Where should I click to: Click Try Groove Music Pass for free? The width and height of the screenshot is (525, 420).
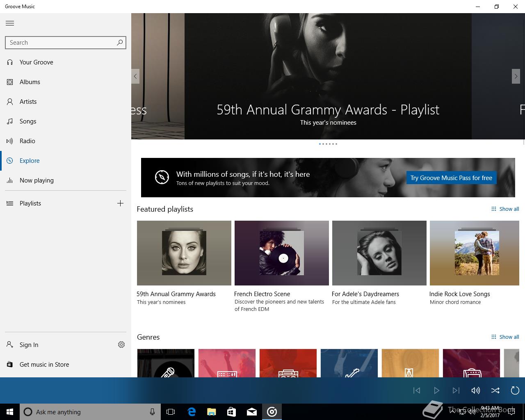click(451, 178)
